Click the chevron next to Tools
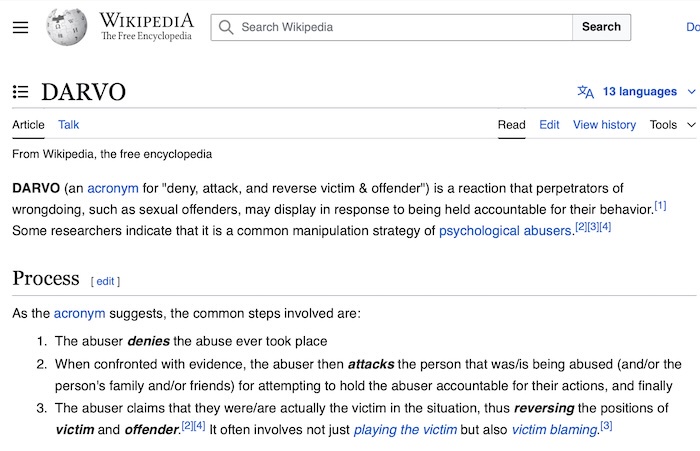This screenshot has height=451, width=700. pyautogui.click(x=691, y=125)
